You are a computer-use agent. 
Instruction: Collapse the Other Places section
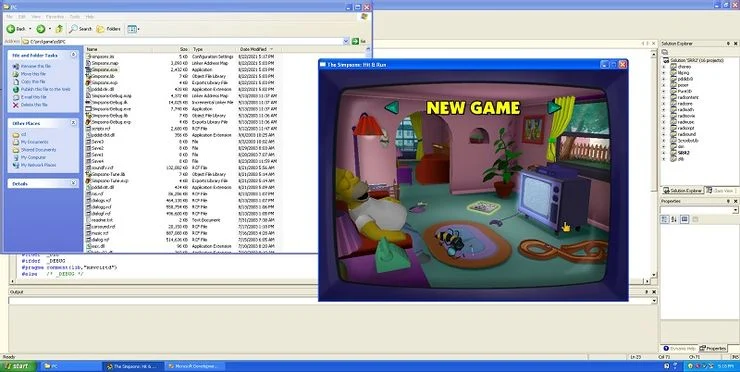(x=74, y=123)
